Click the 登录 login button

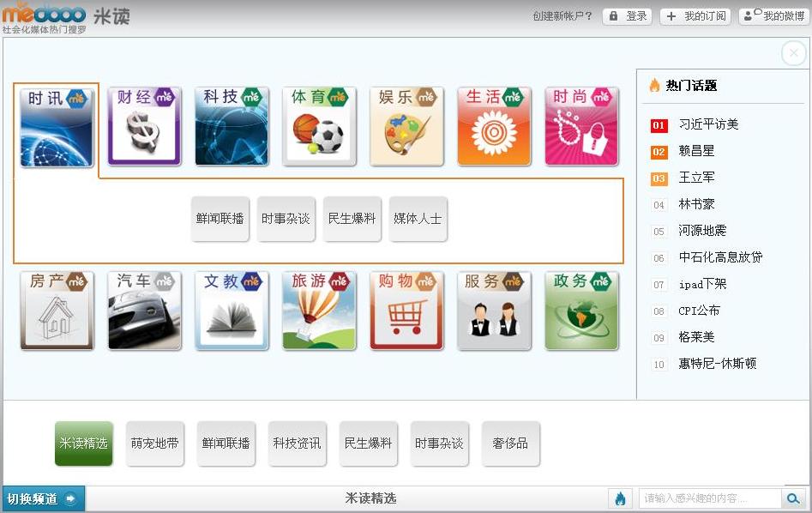click(x=627, y=16)
